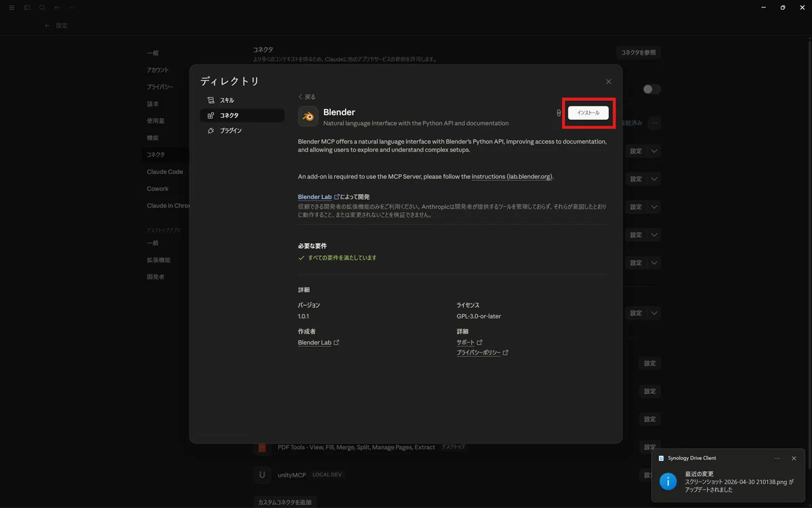Viewport: 812px width, 508px height.
Task: Go back using the 戻る link
Action: pos(307,97)
